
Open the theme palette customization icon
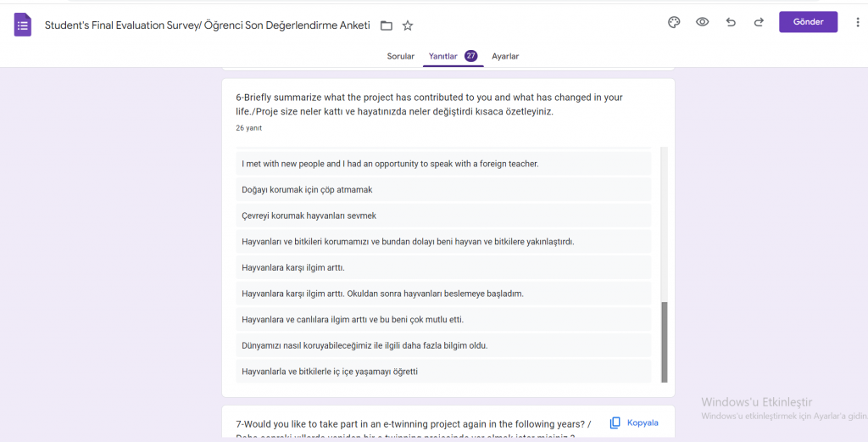click(674, 23)
